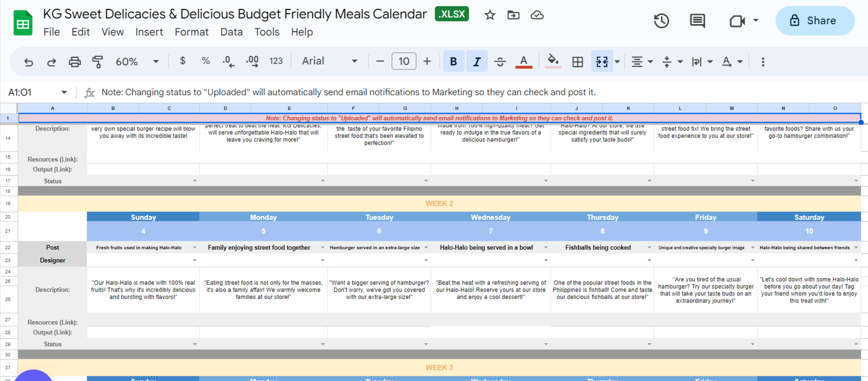
Task: Format as percent
Action: [x=206, y=61]
